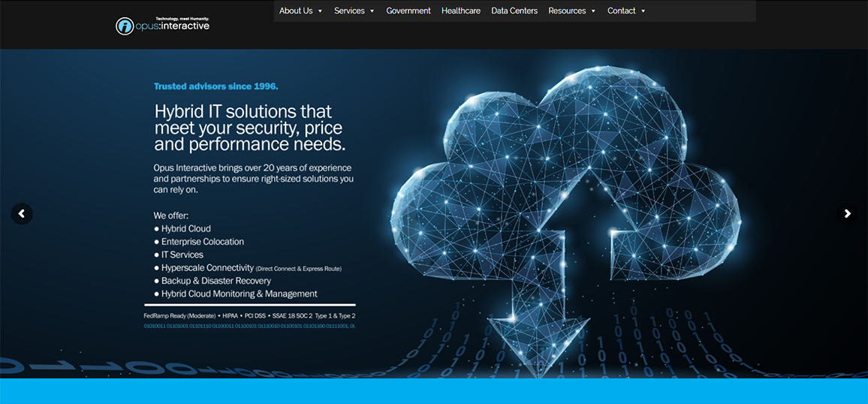Click the 'SSAE 18 SOC 2' text
This screenshot has width=868, height=404.
292,315
